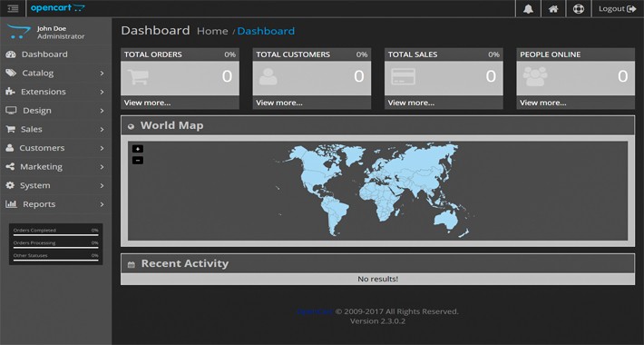Expand the Catalog menu chevron
This screenshot has height=345, width=644.
[102, 74]
